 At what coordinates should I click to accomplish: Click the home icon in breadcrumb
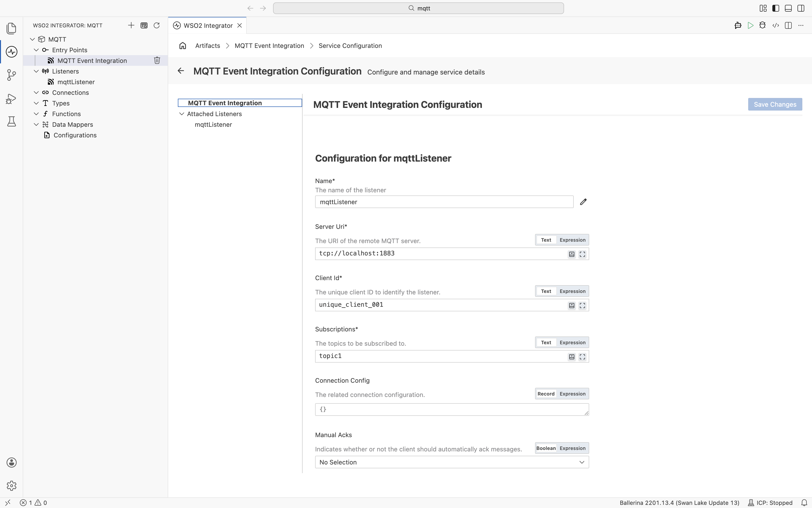click(182, 46)
